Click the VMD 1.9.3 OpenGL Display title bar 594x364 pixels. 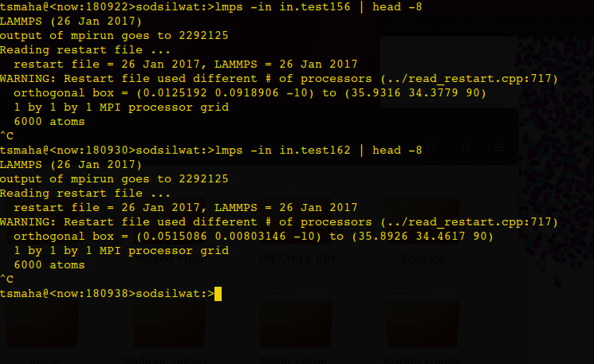(x=515, y=26)
